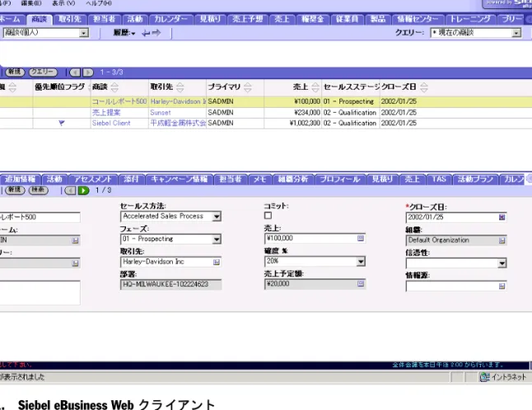The height and width of the screenshot is (410, 532).
Task: Open pick dialog for 組織 field
Action: tap(502, 240)
